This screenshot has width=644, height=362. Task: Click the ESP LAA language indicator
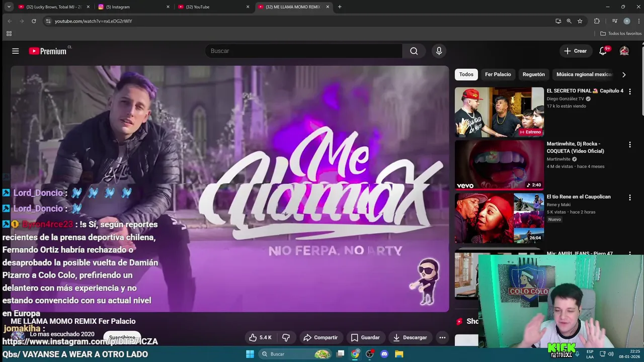(x=590, y=354)
